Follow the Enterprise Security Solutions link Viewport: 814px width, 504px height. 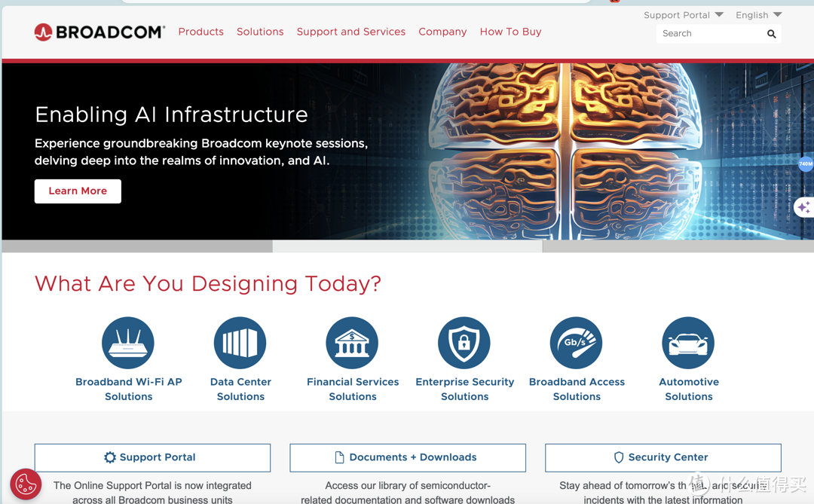(x=464, y=389)
